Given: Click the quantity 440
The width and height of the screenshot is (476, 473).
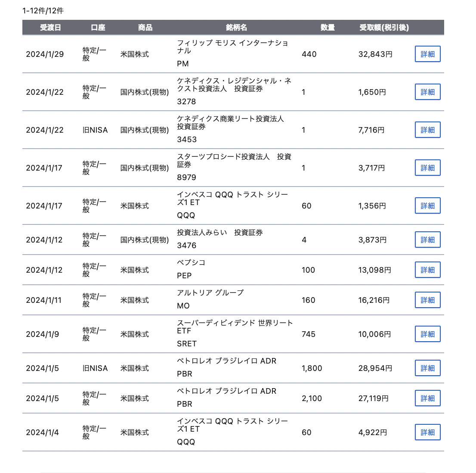Looking at the screenshot, I should pos(309,54).
